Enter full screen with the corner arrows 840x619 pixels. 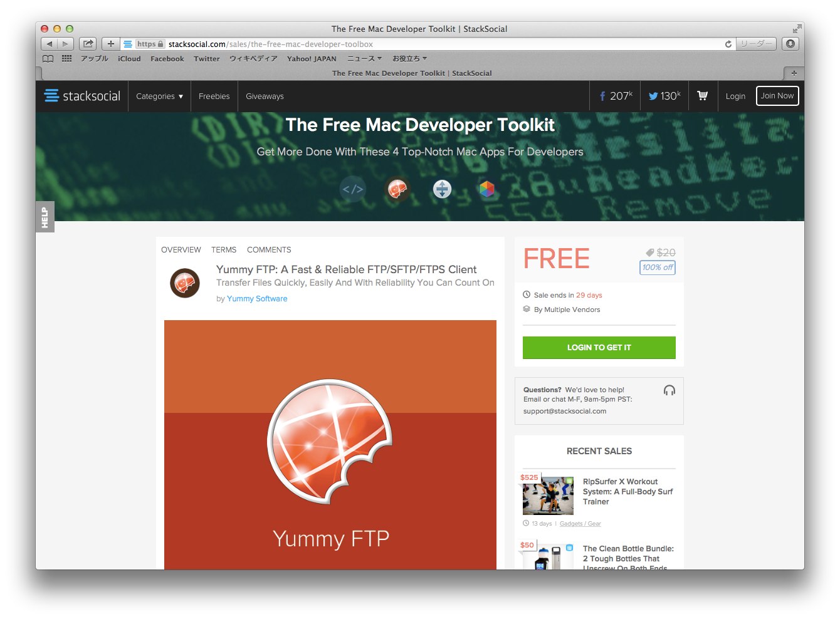797,29
